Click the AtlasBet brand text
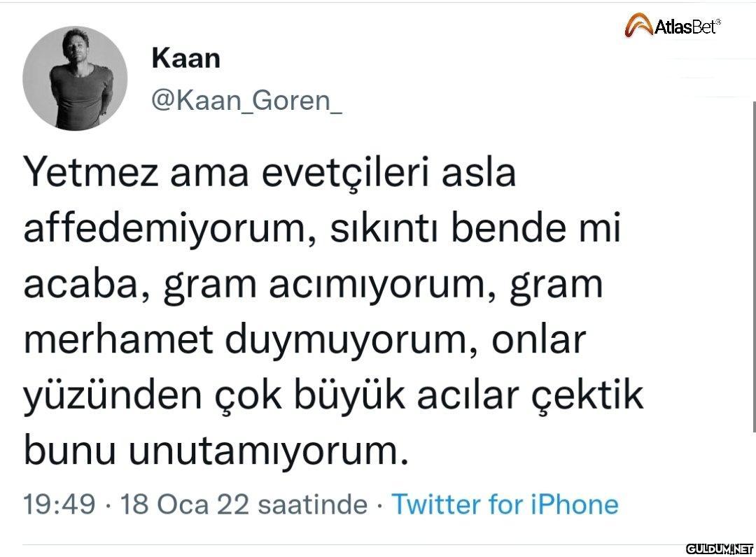This screenshot has height=557, width=756. click(x=687, y=27)
